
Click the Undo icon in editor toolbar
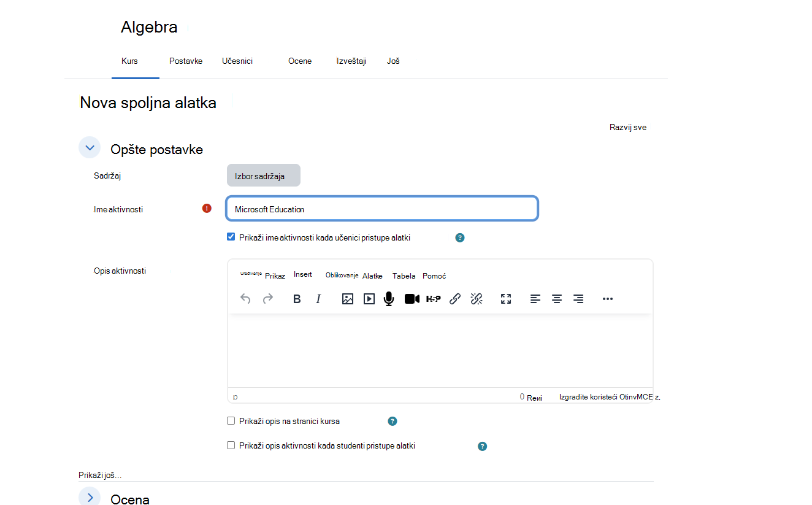pos(245,299)
